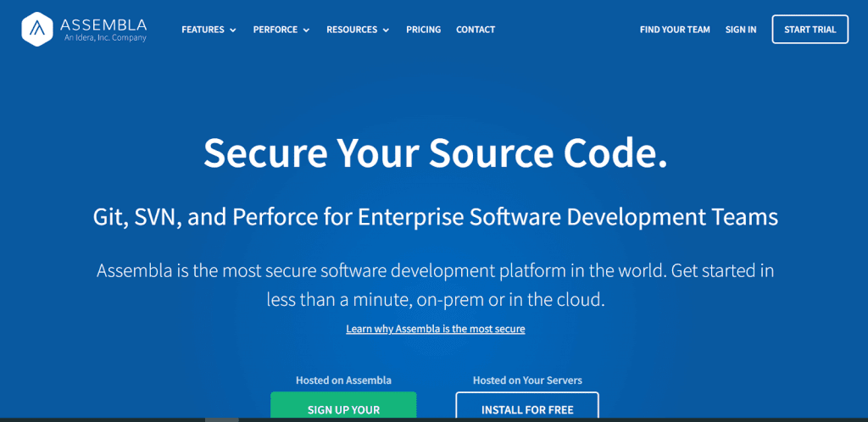Open the Contact page
Screen dimensions: 868x422
(476, 30)
